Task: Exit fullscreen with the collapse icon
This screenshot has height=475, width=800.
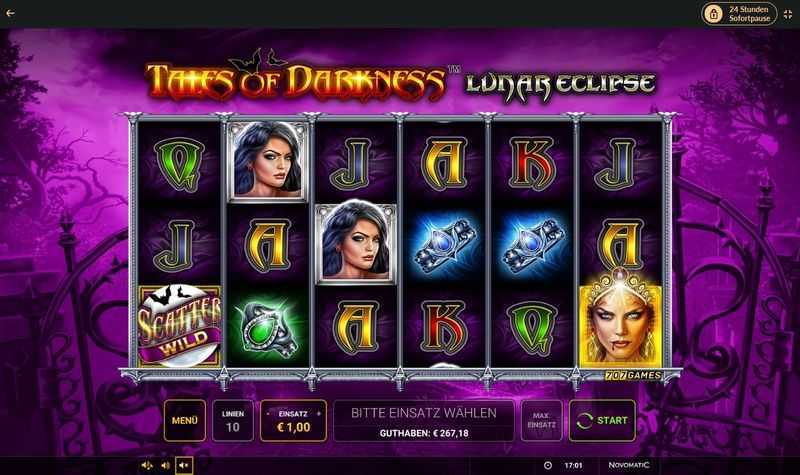Action: (x=788, y=14)
